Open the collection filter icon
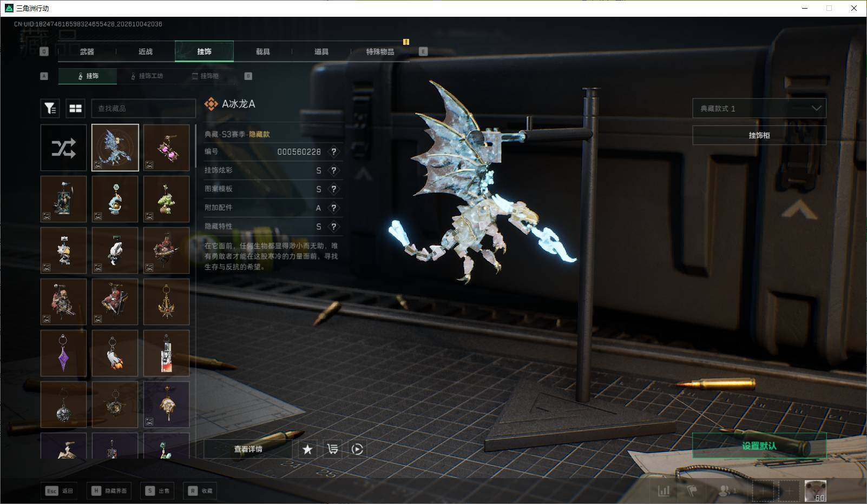Image resolution: width=867 pixels, height=504 pixels. coord(50,109)
